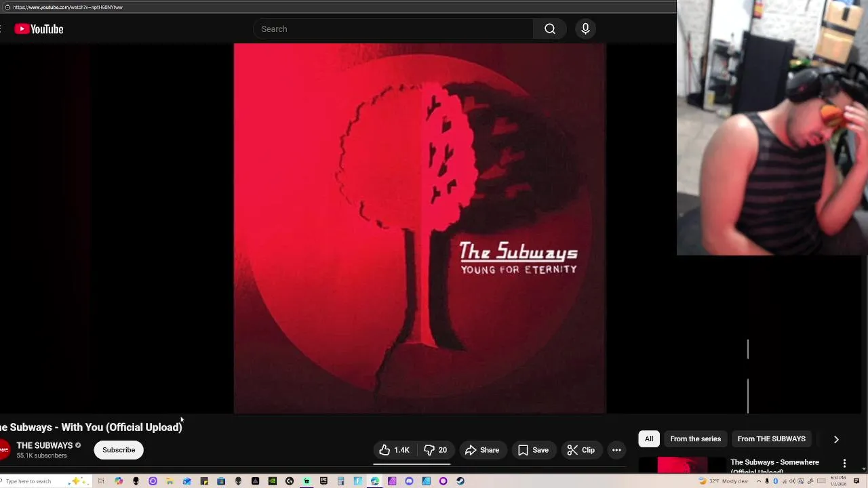
Task: Click the search magnifier button
Action: click(550, 29)
